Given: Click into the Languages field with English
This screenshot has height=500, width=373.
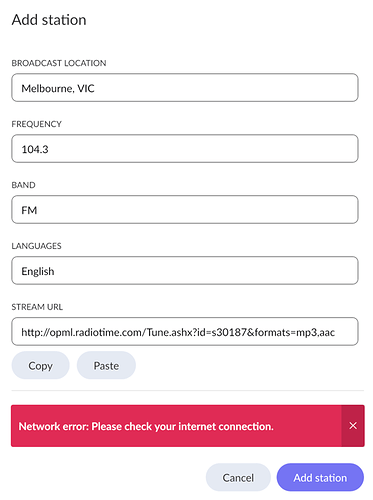Looking at the screenshot, I should [x=185, y=271].
